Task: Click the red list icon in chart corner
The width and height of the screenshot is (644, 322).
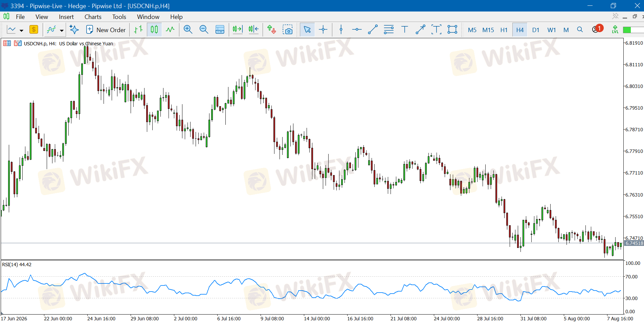Action: (x=7, y=43)
